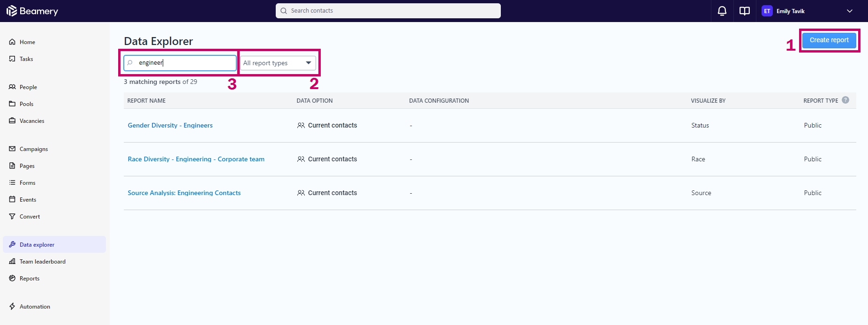
Task: Open notifications bell icon
Action: [x=722, y=11]
